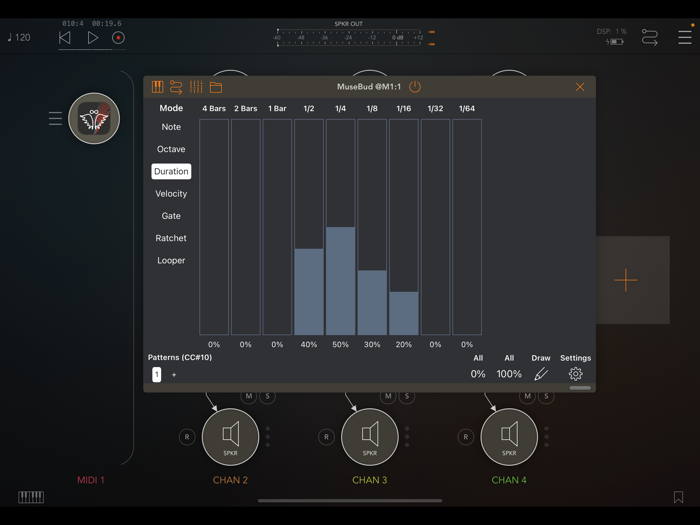Open the routing view icon in top bar

(x=650, y=38)
